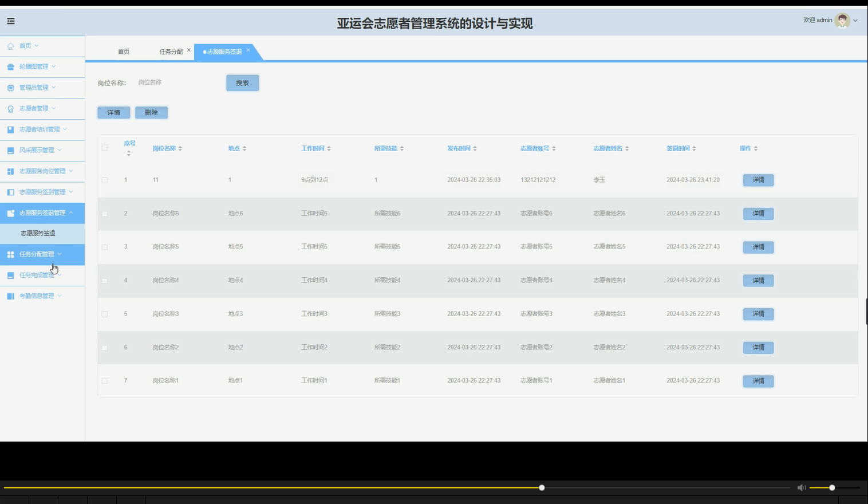This screenshot has width=868, height=504.
Task: Expand the 风采展示管理 chevron
Action: coord(60,150)
